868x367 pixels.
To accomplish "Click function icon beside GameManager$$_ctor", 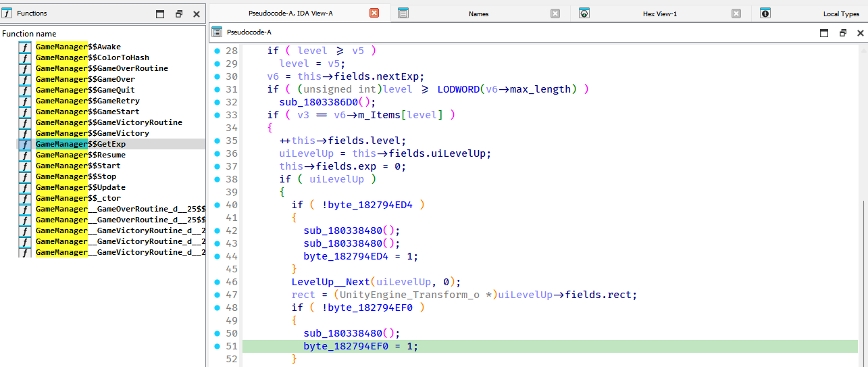I will 25,198.
